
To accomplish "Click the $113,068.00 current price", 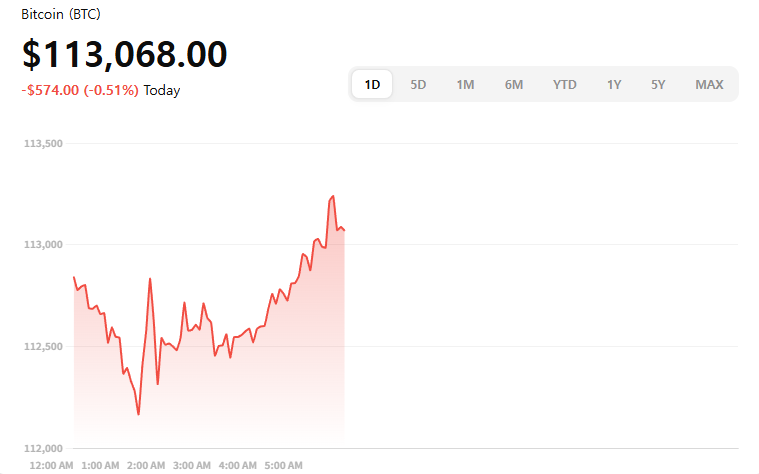I will point(125,54).
